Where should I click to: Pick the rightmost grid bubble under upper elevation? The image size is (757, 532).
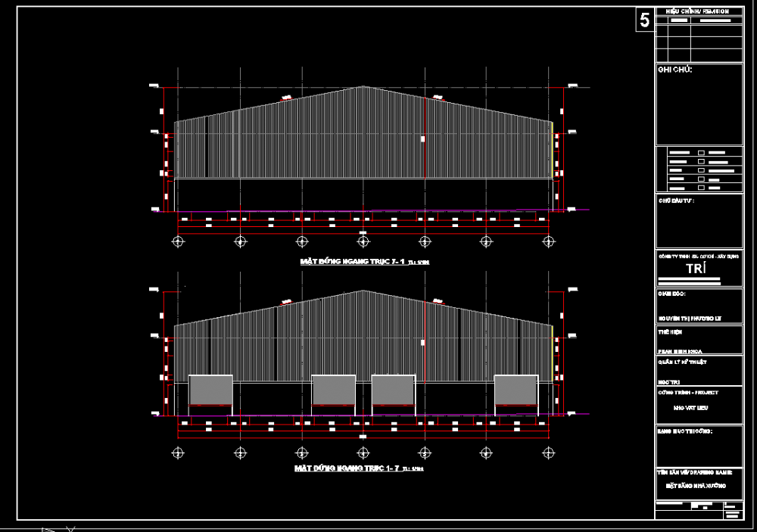pos(548,241)
